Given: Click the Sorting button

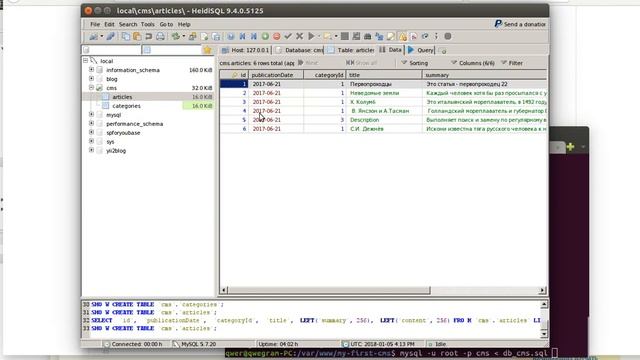Looking at the screenshot, I should point(415,63).
